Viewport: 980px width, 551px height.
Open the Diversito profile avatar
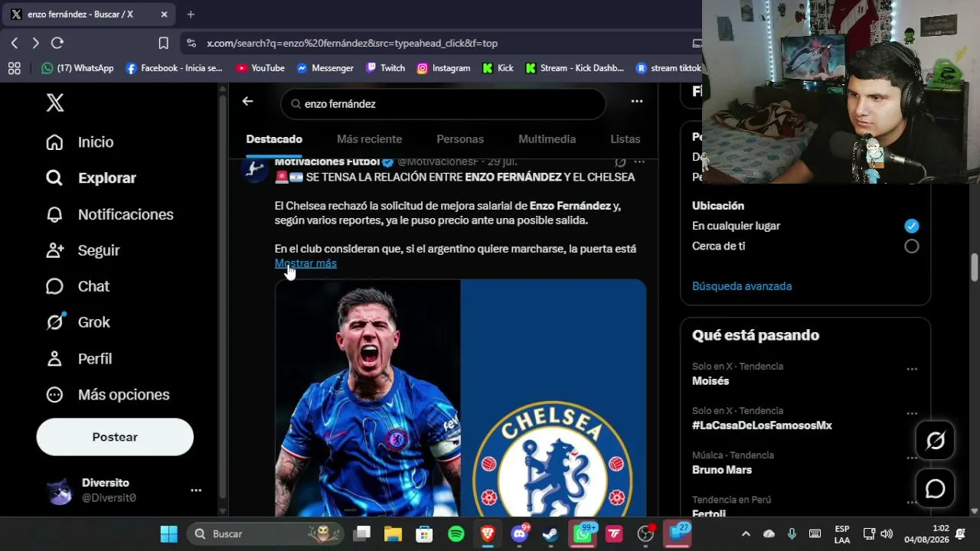coord(60,491)
